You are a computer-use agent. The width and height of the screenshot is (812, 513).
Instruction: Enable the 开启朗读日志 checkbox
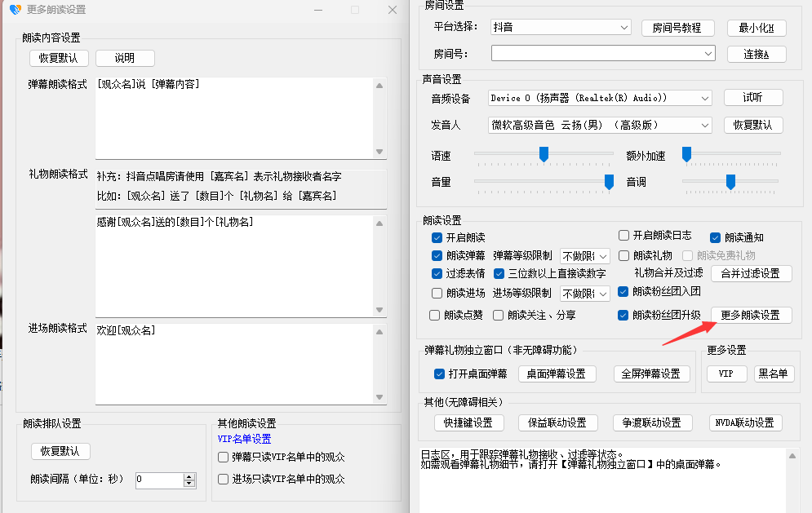pos(624,236)
